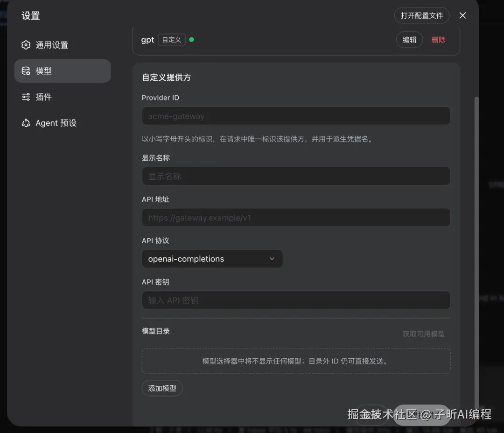Image resolution: width=504 pixels, height=433 pixels.
Task: Click the API 协议 field label
Action: [x=155, y=241]
